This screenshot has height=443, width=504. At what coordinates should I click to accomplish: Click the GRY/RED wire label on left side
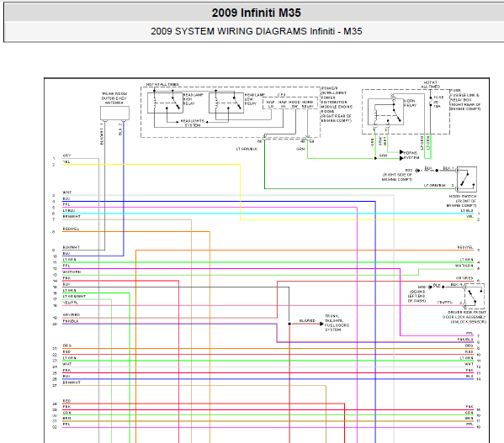click(x=72, y=314)
